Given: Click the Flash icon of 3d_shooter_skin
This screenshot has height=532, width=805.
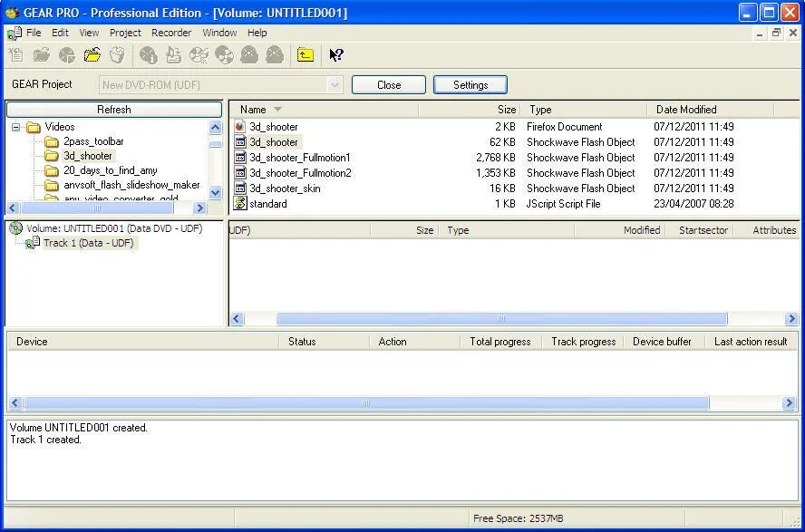Looking at the screenshot, I should pos(239,188).
